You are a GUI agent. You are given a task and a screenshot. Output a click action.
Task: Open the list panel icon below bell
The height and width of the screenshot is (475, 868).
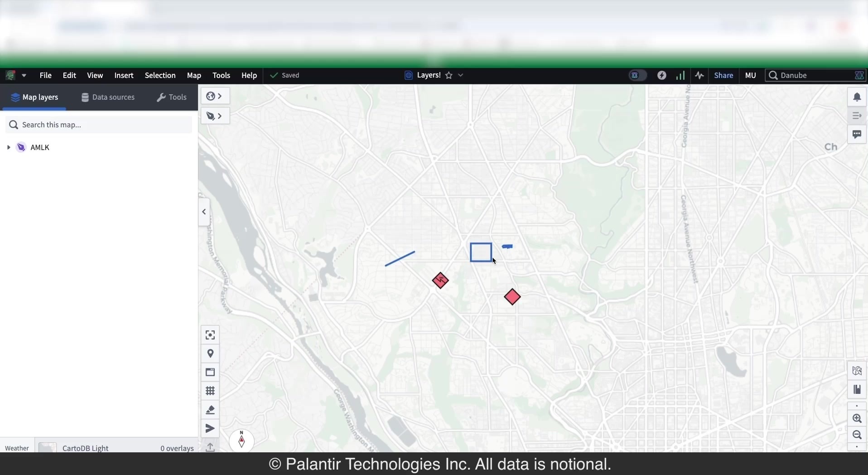(857, 116)
